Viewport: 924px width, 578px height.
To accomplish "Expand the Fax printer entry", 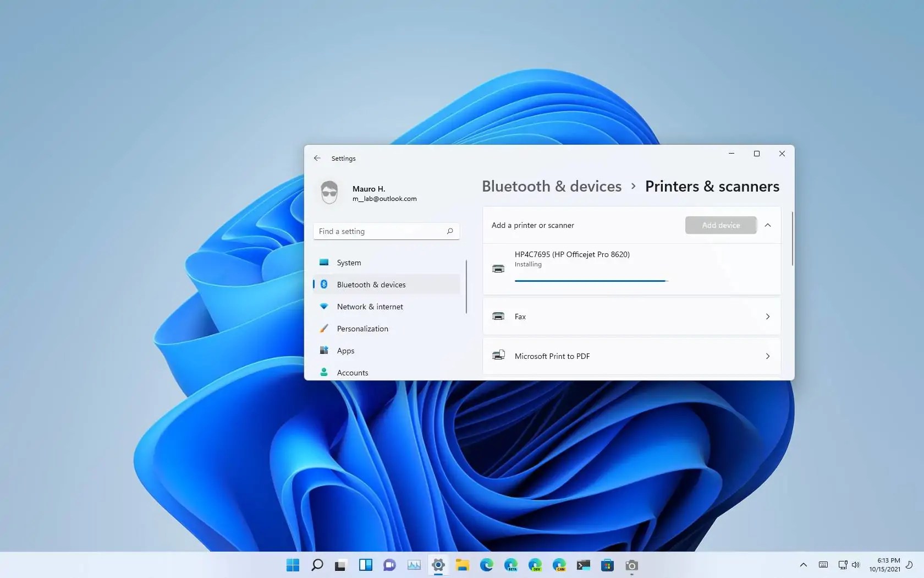I will pos(767,317).
